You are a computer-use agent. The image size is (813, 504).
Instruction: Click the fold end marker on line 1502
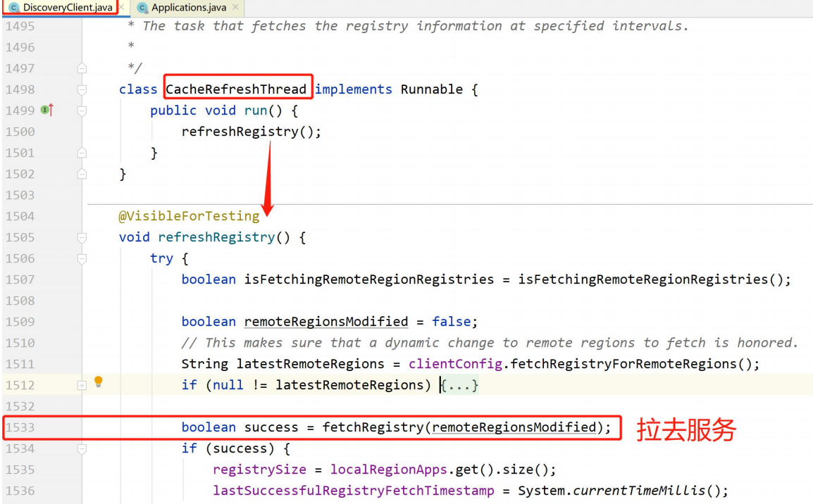click(82, 174)
